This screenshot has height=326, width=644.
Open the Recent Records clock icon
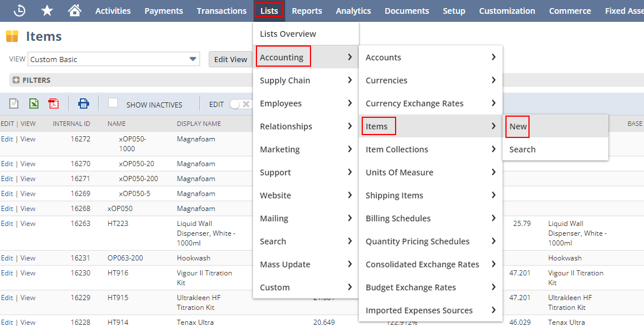[x=20, y=10]
